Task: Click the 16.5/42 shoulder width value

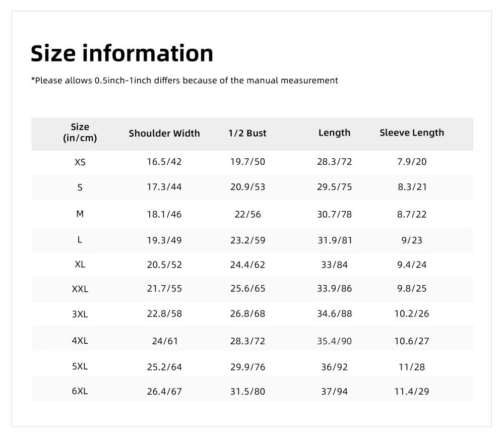Action: (x=164, y=162)
